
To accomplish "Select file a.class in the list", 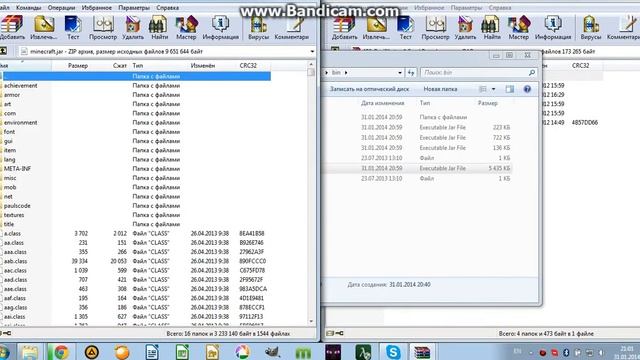I will click(x=135, y=233).
